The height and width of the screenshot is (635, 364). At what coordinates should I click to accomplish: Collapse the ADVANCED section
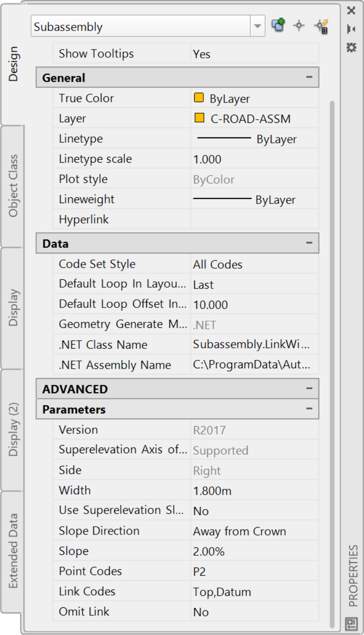coord(309,389)
